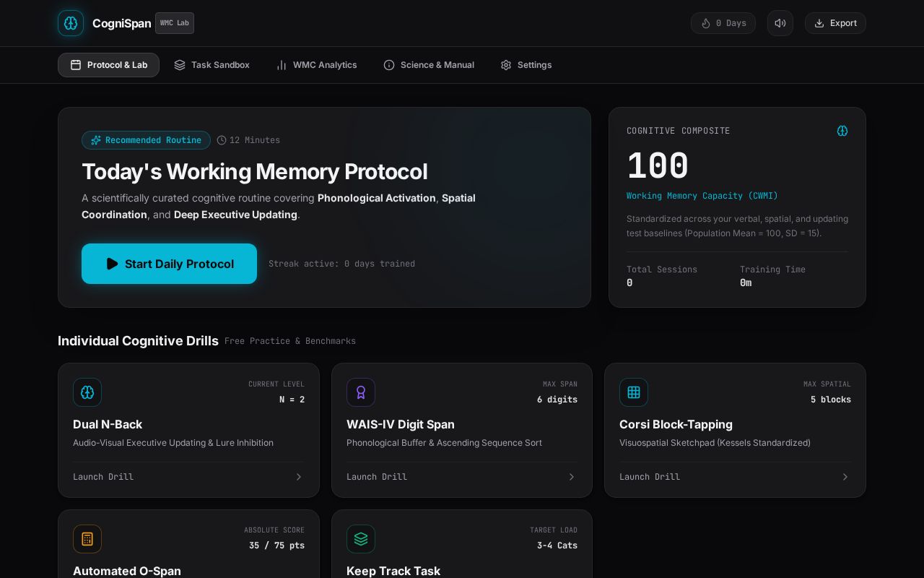Toggle sound with the speaker icon
This screenshot has width=924, height=578.
[780, 23]
